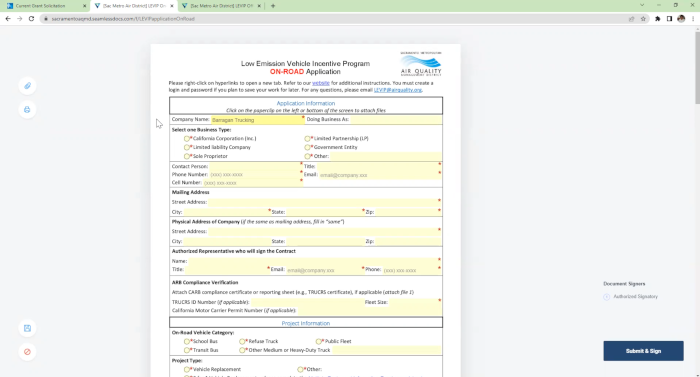
Task: Click the TRUCRS ID Number field
Action: pyautogui.click(x=307, y=302)
